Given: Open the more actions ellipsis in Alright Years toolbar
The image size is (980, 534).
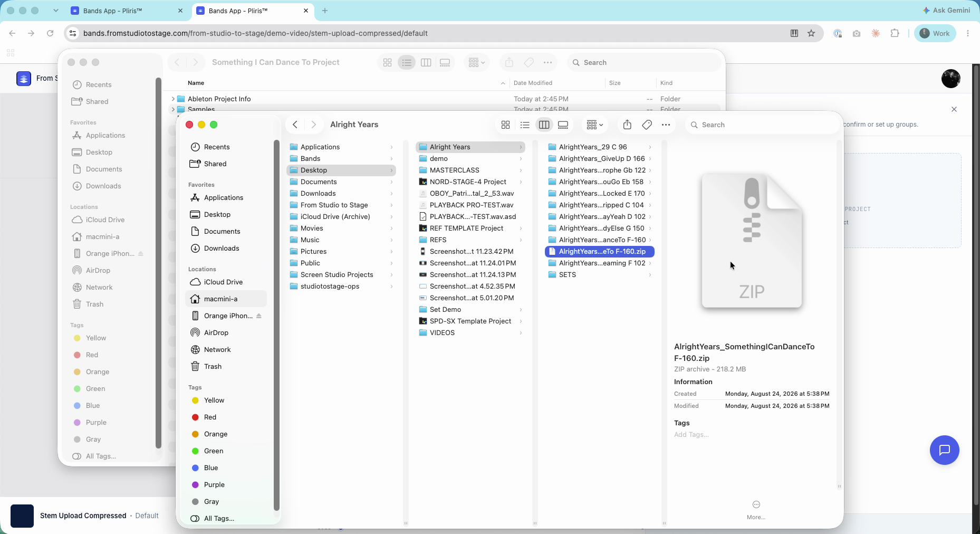Looking at the screenshot, I should click(666, 125).
